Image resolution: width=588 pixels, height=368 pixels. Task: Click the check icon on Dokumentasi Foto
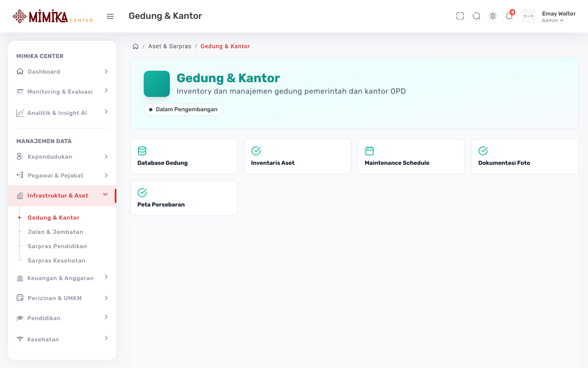(x=483, y=151)
